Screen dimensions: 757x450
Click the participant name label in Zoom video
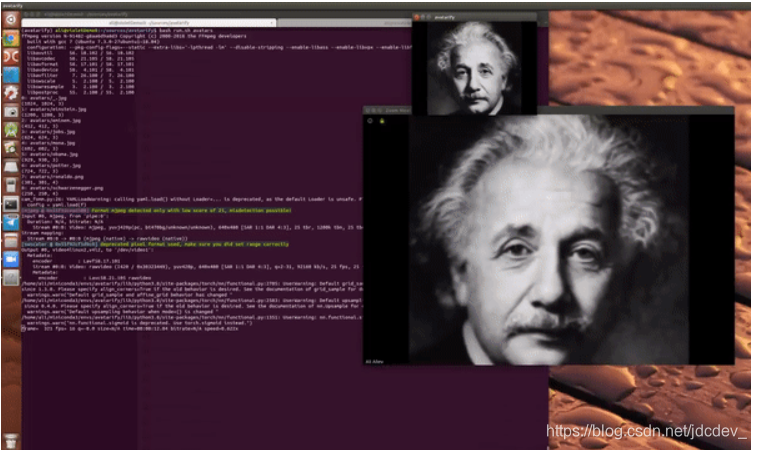coord(374,361)
